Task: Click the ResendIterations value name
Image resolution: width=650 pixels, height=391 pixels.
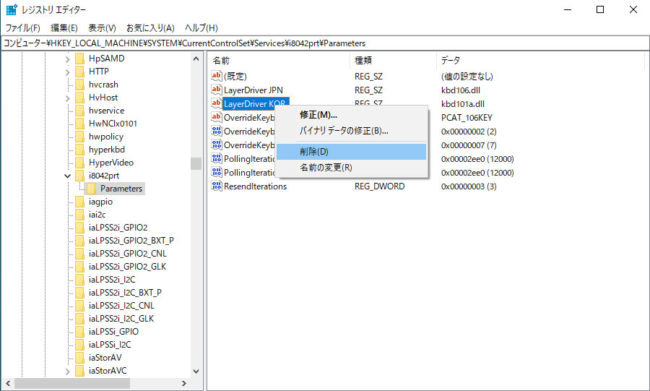Action: 255,187
